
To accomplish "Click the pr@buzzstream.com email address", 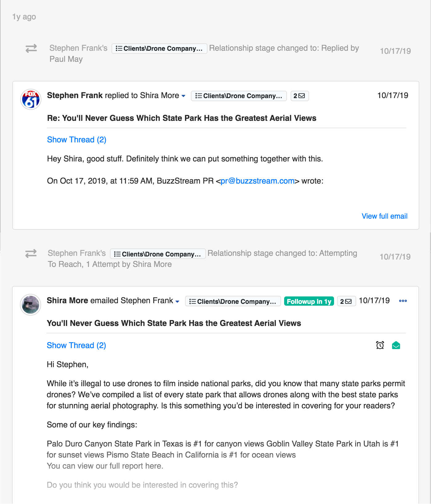I will 257,181.
